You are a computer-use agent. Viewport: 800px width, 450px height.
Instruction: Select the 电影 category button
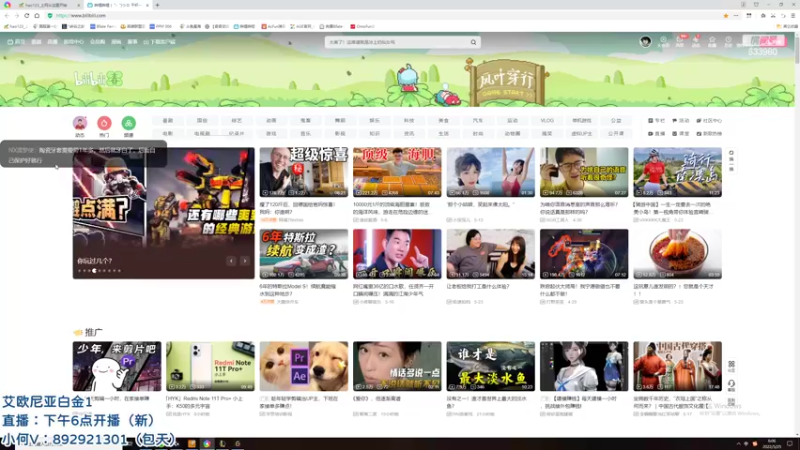click(168, 134)
